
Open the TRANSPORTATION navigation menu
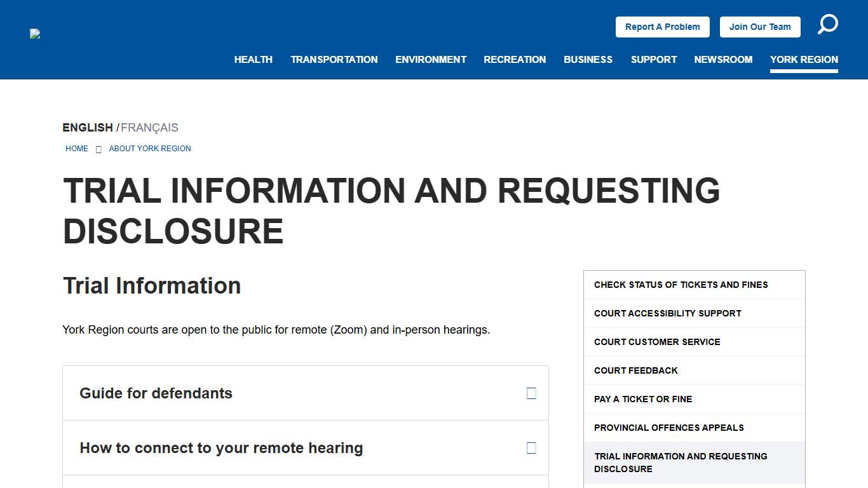tap(334, 59)
